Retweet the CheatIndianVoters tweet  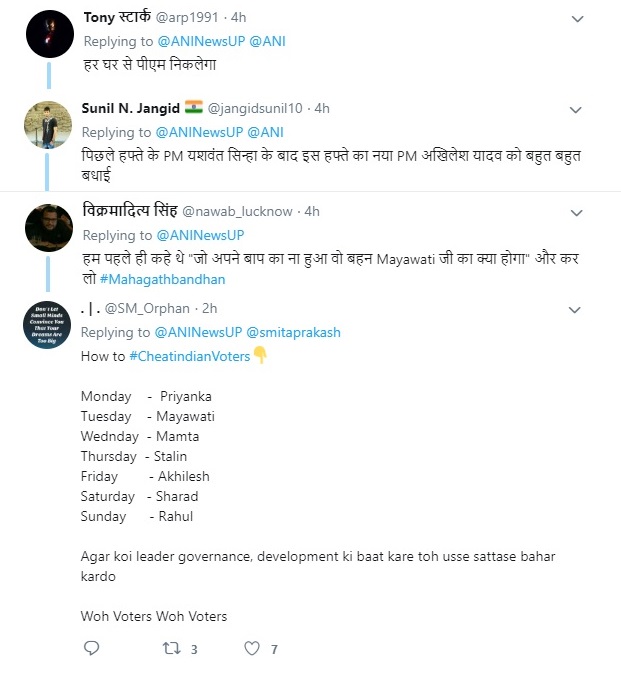tap(170, 649)
